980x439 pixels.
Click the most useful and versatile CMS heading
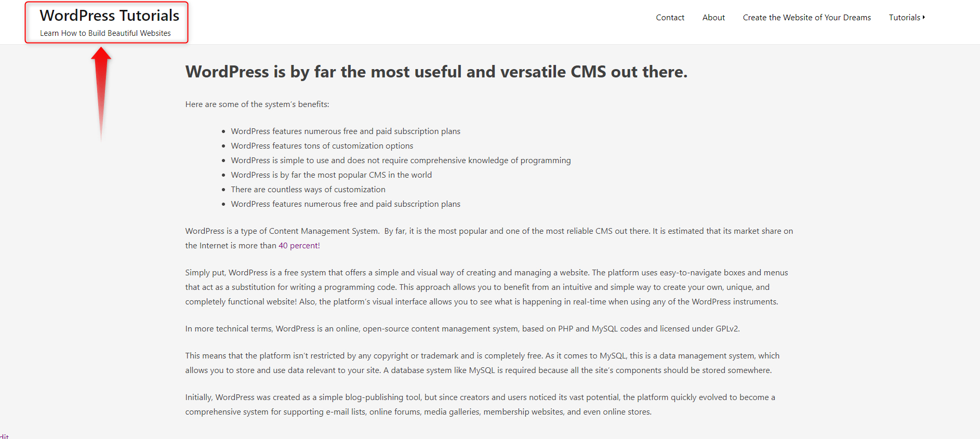click(x=436, y=72)
